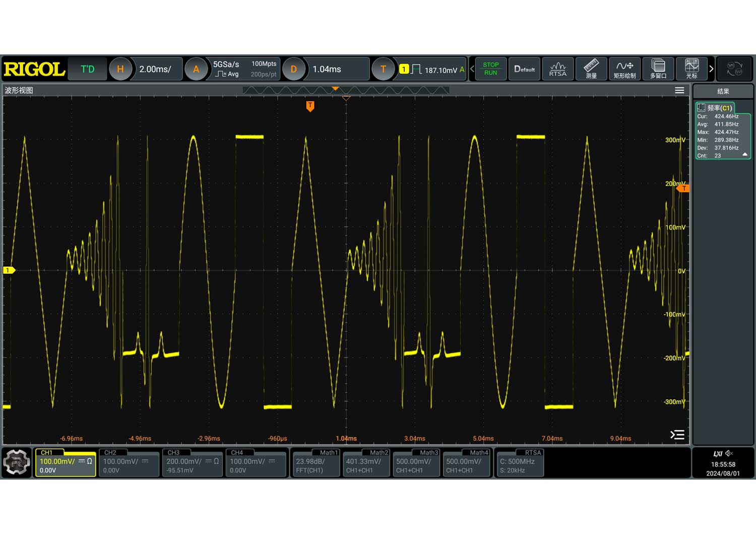Open the multi-window layout tool

click(x=658, y=69)
